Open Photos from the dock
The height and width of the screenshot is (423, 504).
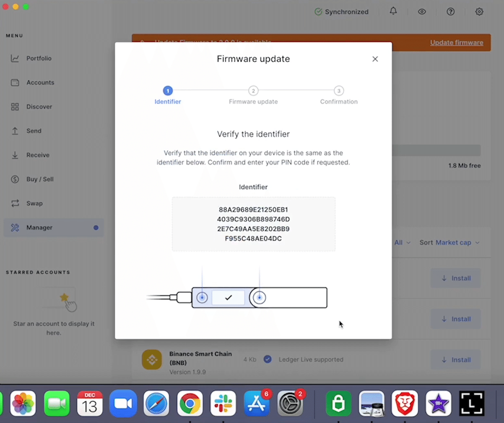coord(23,404)
